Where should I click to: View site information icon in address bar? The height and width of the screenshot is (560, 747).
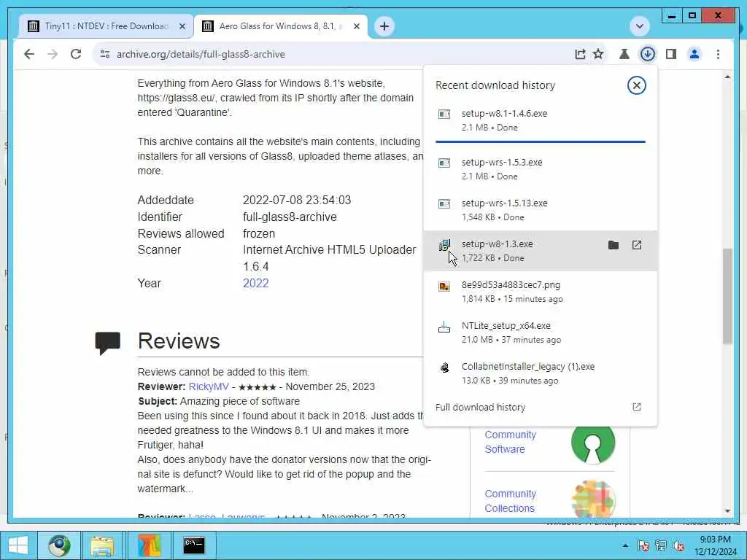(105, 54)
